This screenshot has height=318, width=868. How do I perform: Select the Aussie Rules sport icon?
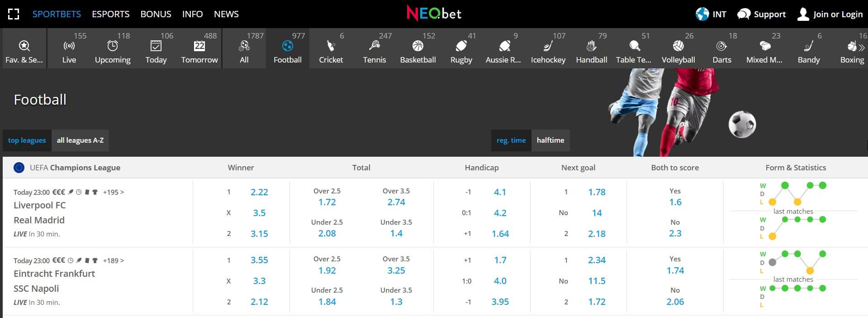(x=504, y=46)
